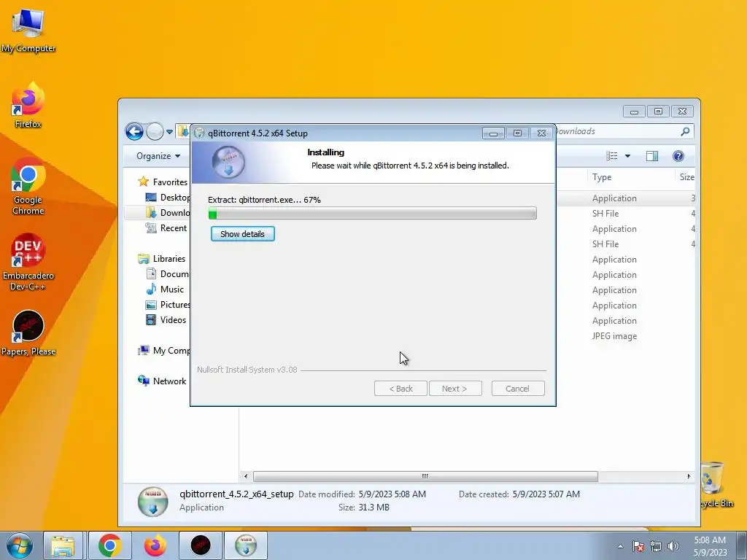747x560 pixels.
Task: Open Music library in navigation pane
Action: (165, 289)
